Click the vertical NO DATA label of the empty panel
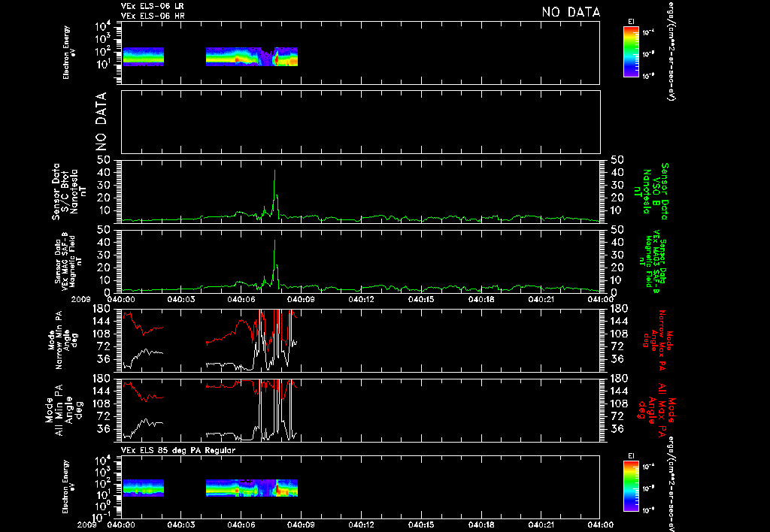Image resolution: width=770 pixels, height=532 pixels. point(101,121)
